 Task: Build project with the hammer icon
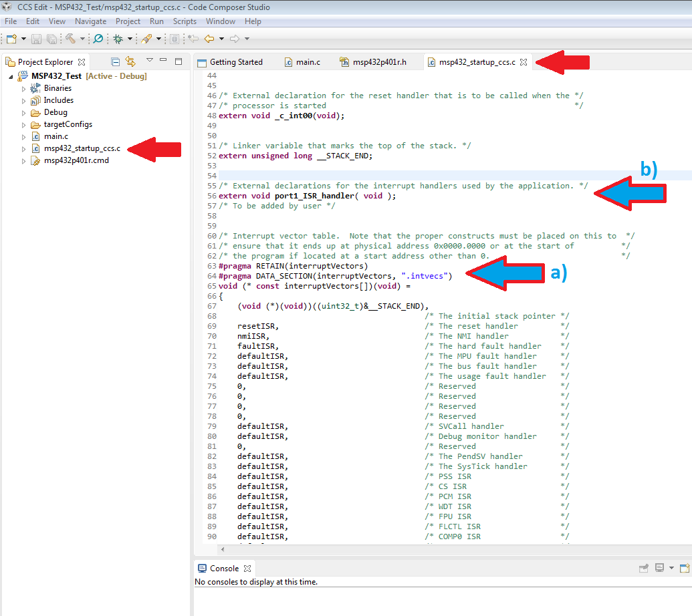click(71, 39)
